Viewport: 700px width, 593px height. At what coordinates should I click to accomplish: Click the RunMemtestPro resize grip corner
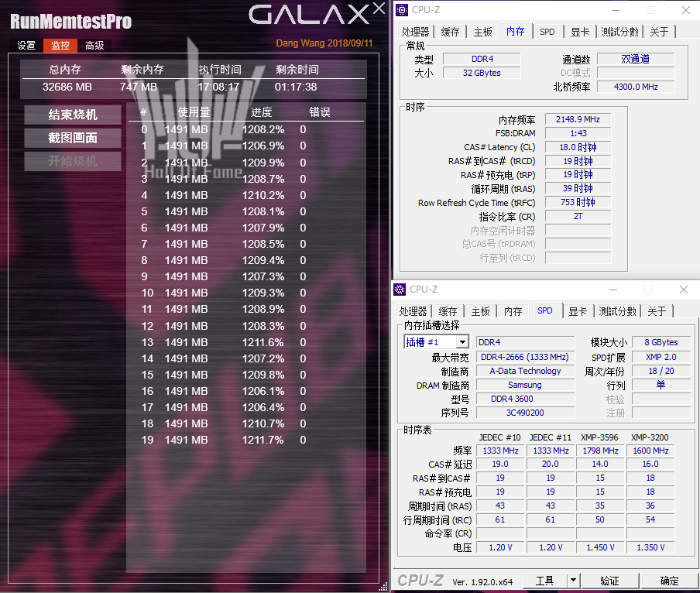[383, 587]
